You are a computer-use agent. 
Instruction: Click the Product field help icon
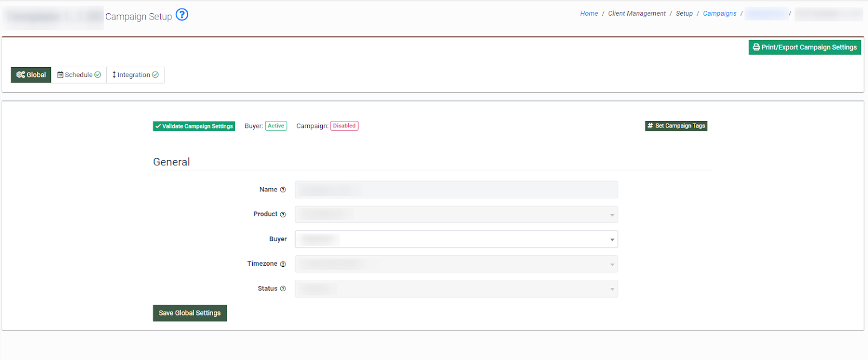(283, 215)
